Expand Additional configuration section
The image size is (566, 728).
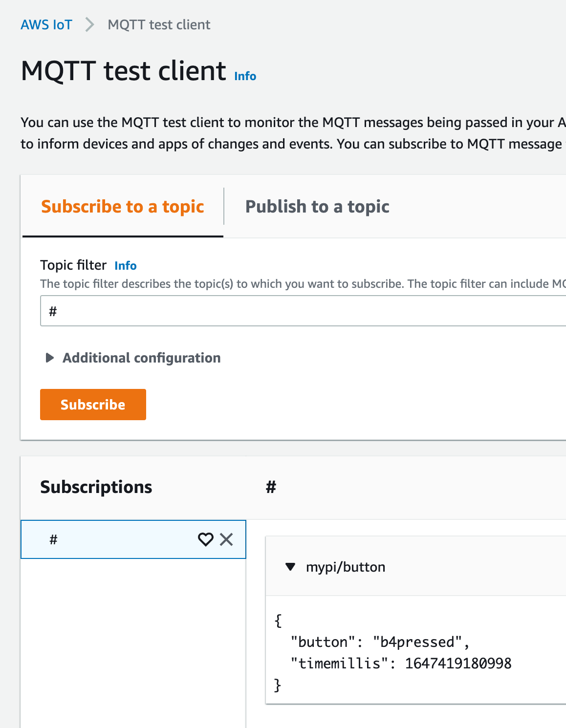coord(133,358)
